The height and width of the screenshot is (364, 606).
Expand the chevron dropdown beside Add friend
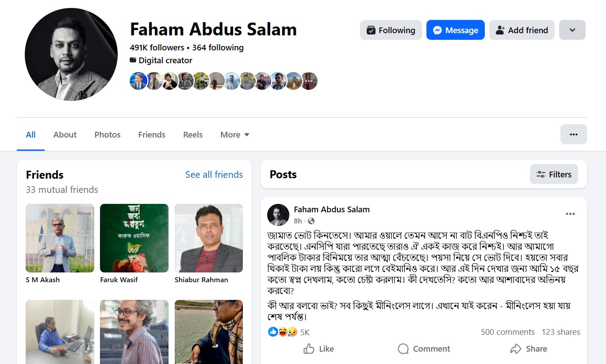pyautogui.click(x=572, y=30)
